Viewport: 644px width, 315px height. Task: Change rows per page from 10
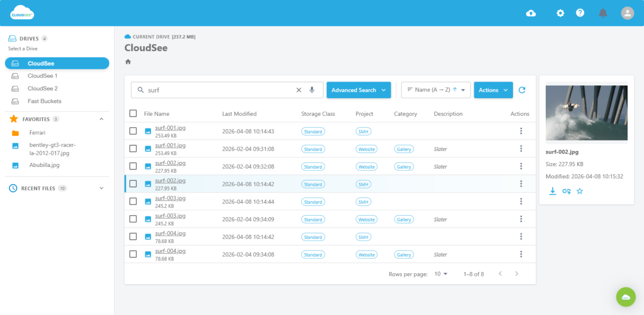click(x=440, y=274)
